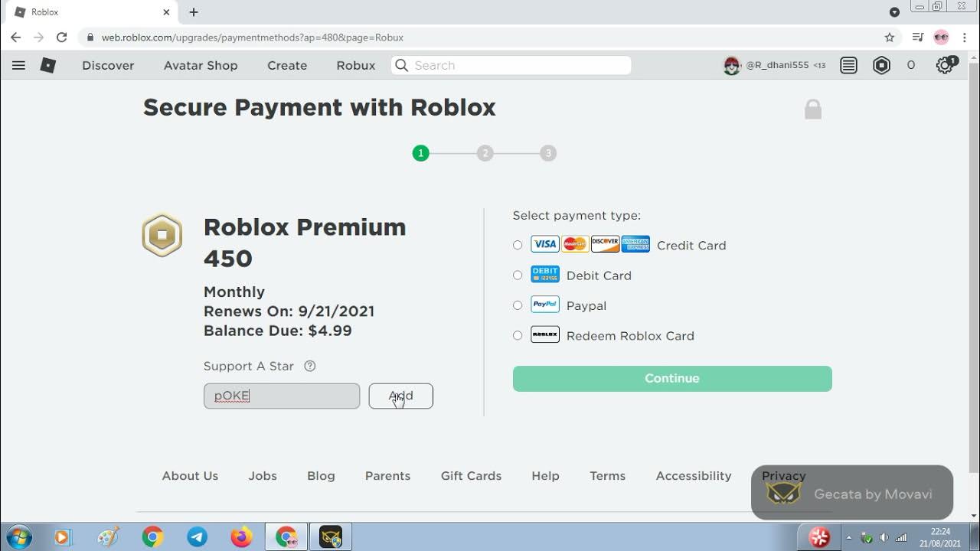Open the avatar of @R_dhani555
The height and width of the screenshot is (551, 980).
(732, 66)
